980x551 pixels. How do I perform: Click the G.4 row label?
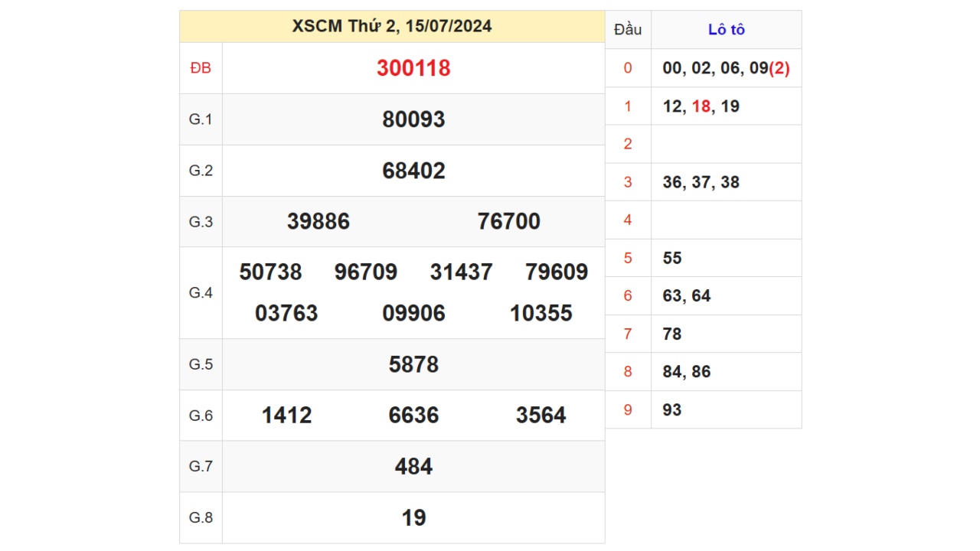pos(201,293)
